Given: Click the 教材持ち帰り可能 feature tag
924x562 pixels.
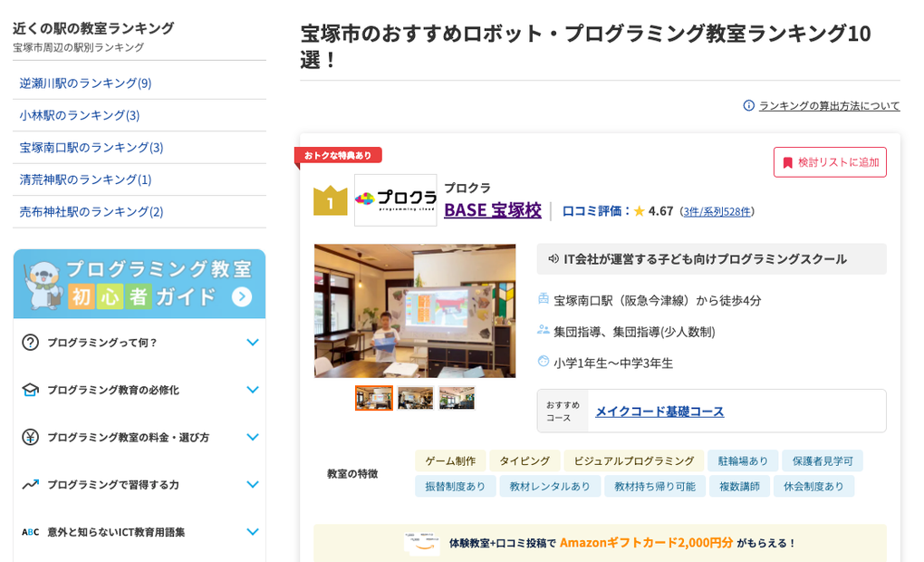Looking at the screenshot, I should [655, 487].
